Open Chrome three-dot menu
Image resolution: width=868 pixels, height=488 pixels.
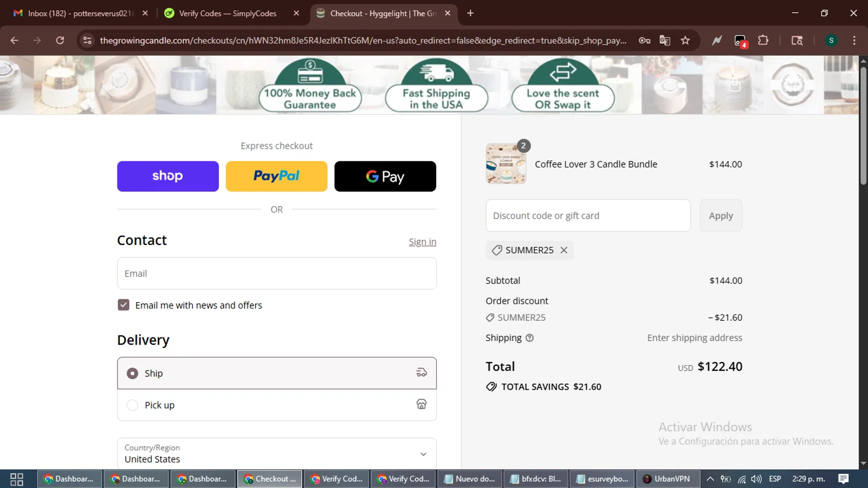point(854,41)
